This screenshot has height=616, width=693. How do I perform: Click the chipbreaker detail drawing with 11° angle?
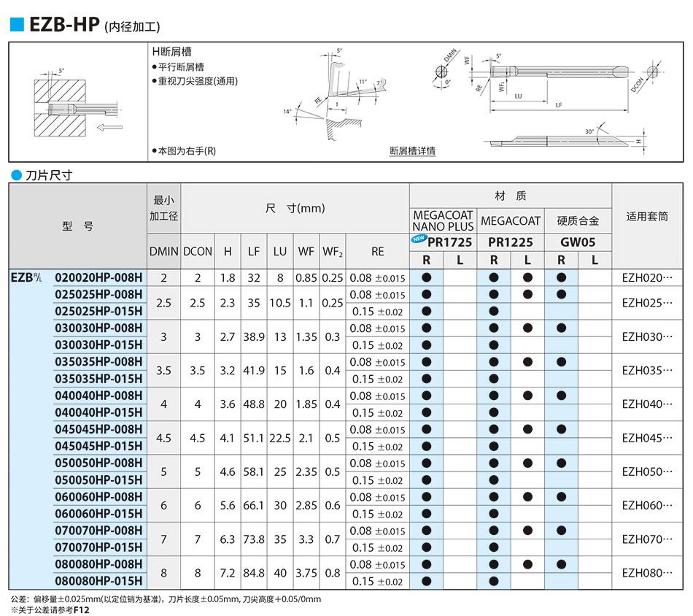[335, 93]
